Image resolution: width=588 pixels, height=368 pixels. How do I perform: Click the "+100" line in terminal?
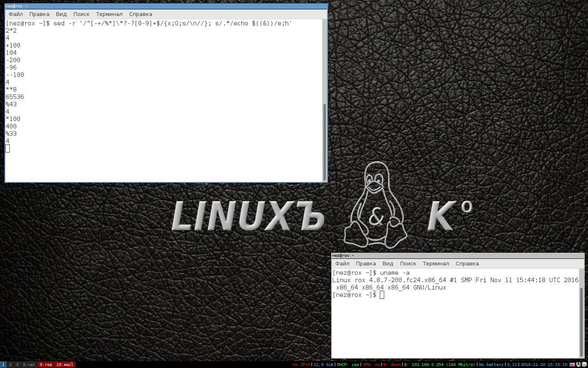(13, 45)
